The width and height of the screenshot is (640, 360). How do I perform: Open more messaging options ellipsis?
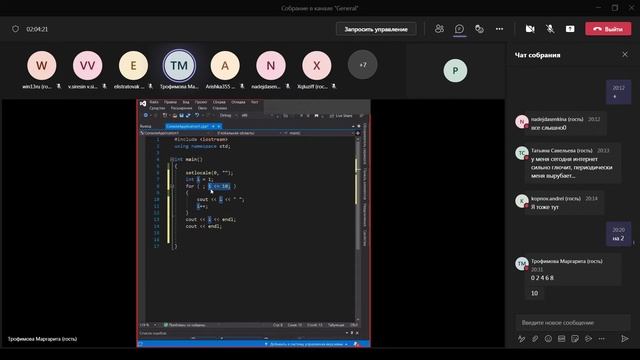602,338
